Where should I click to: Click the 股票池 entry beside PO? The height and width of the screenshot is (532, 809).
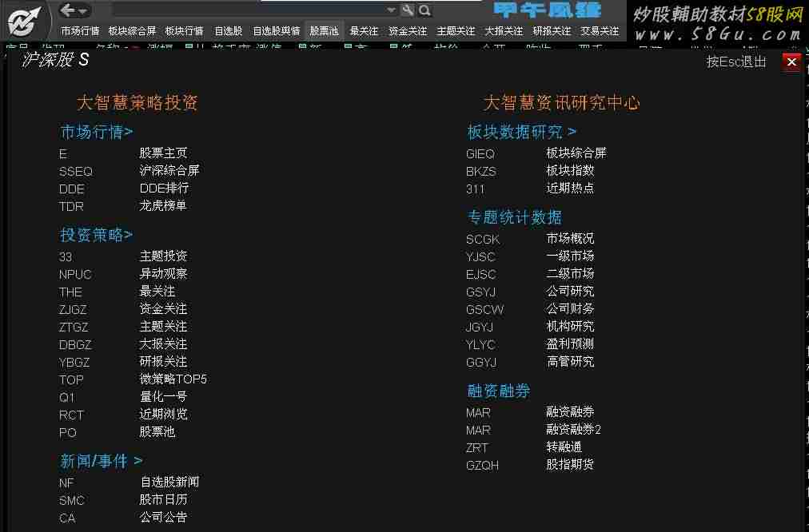[x=157, y=431]
